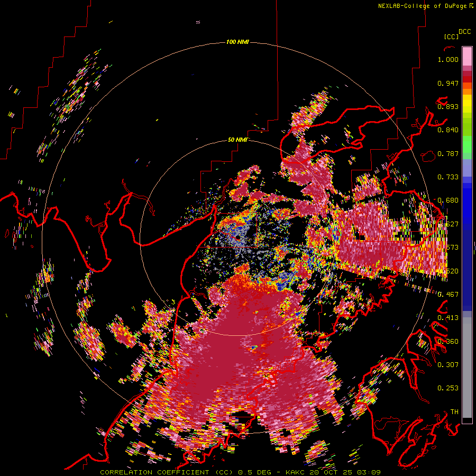Select the 0.733 scale label
Screen dimensions: 476x476
coord(448,177)
